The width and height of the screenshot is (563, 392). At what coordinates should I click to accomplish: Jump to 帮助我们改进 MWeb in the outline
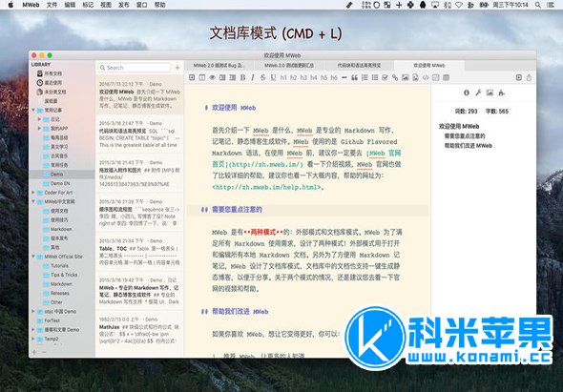tap(469, 145)
